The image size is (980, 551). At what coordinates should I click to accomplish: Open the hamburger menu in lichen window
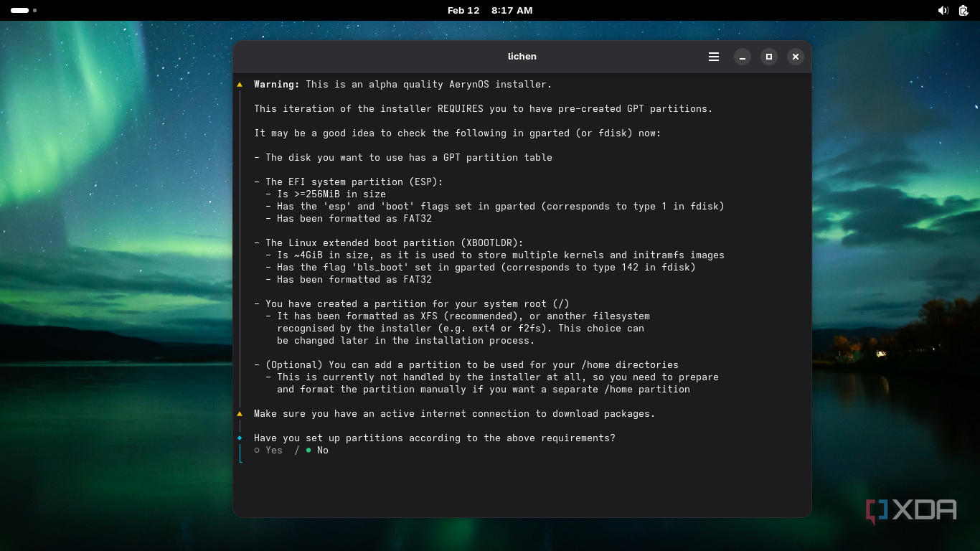tap(713, 57)
